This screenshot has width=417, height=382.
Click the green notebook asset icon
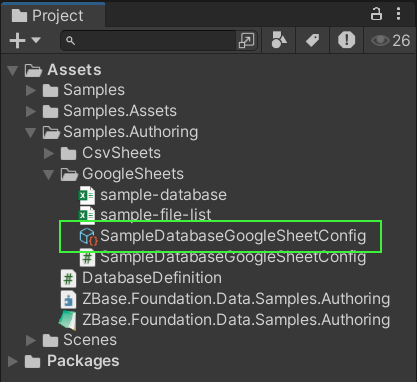(x=68, y=320)
